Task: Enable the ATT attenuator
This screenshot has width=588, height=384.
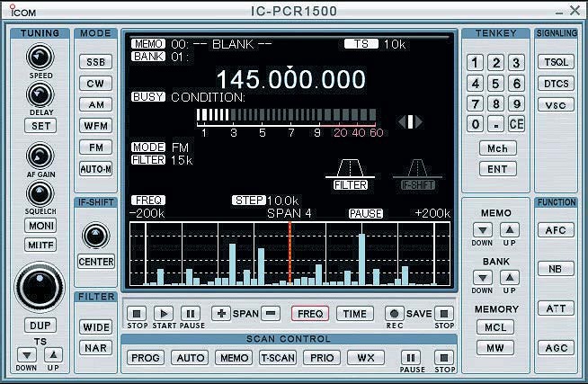Action: click(x=555, y=308)
